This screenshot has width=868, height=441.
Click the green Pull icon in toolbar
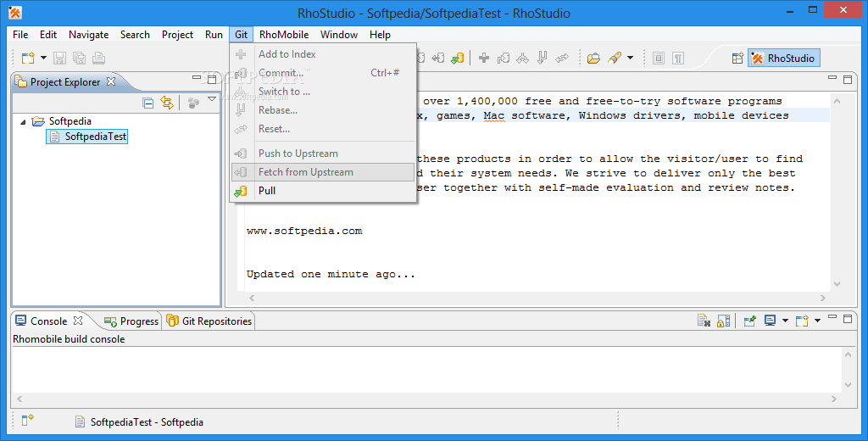click(x=457, y=58)
